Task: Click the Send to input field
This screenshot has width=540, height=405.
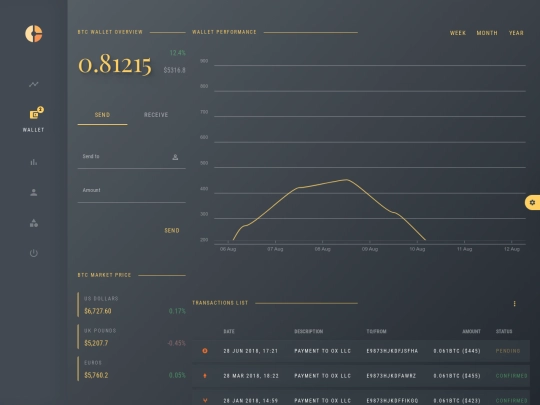Action: [132, 157]
